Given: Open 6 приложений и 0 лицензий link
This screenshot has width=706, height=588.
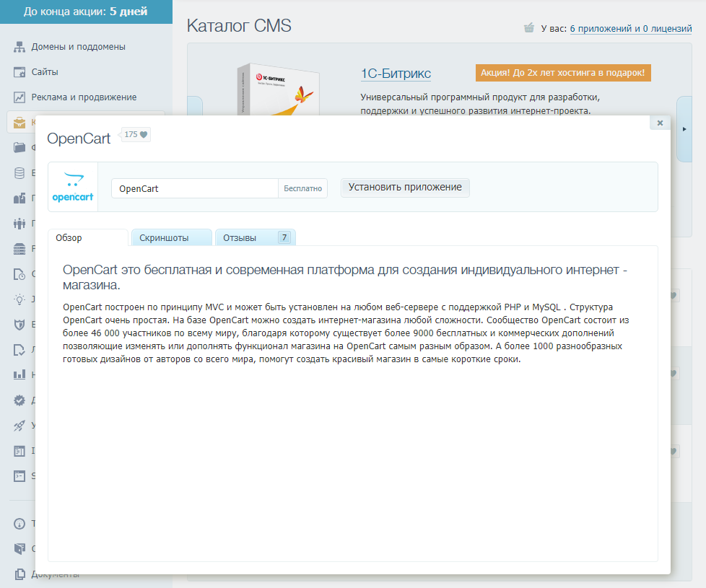Looking at the screenshot, I should coord(631,28).
